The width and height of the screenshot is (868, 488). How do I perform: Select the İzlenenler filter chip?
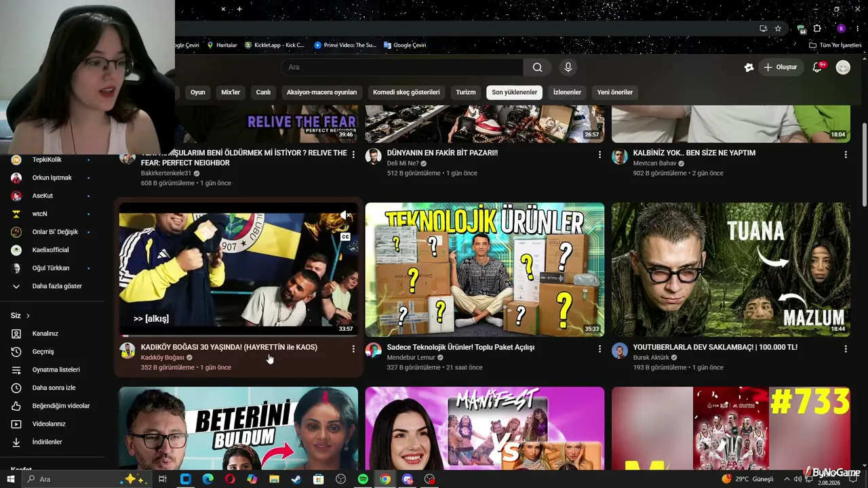click(567, 92)
